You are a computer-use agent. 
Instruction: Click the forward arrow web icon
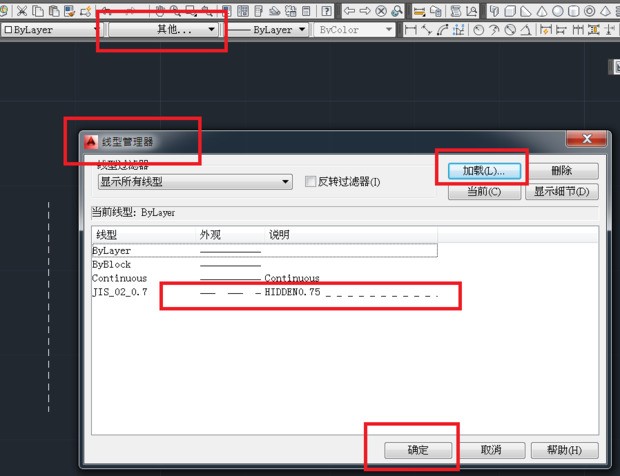(365, 11)
